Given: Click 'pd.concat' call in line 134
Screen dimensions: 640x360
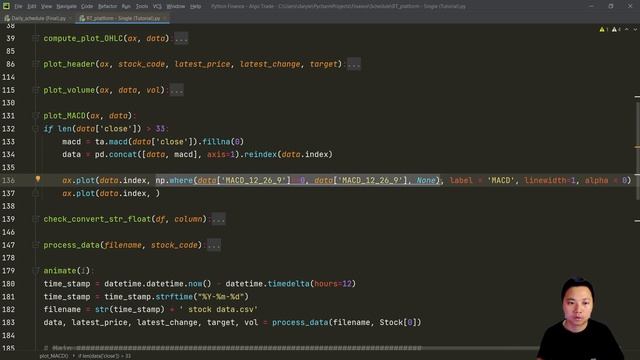Looking at the screenshot, I should coord(116,155).
